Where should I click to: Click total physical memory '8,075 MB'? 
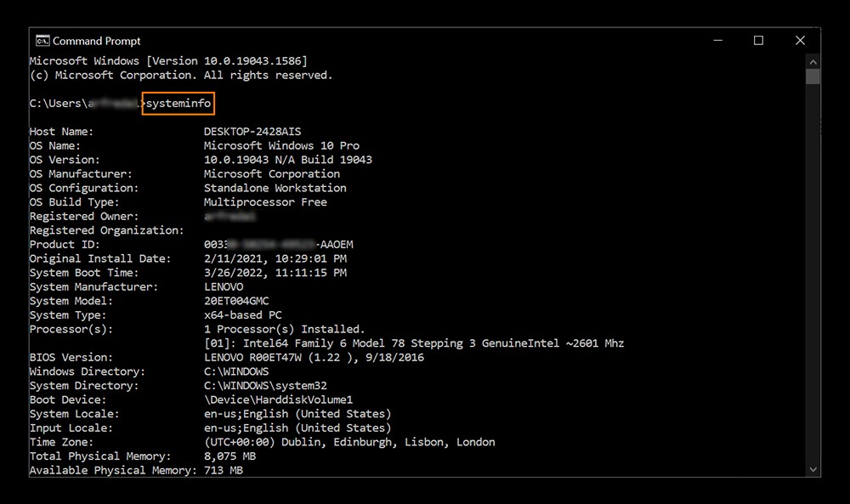[x=229, y=456]
